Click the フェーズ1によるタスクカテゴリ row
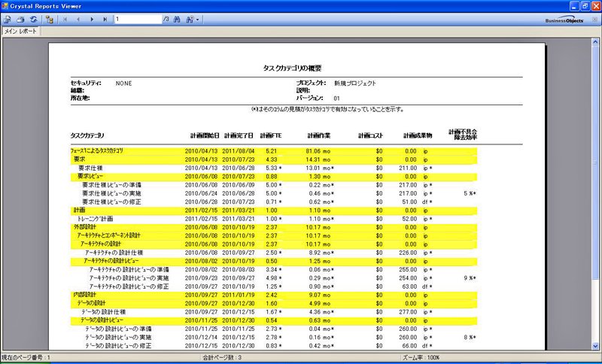Screen dimensions: 602x364 [x=274, y=151]
